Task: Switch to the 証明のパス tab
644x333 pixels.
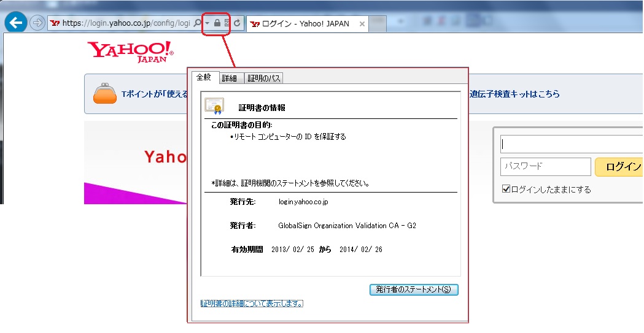Action: point(264,78)
